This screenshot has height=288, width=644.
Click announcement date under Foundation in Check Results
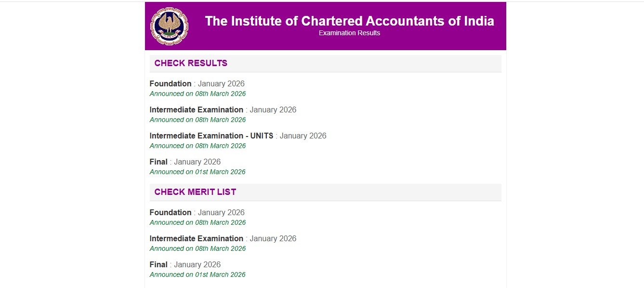pos(197,94)
